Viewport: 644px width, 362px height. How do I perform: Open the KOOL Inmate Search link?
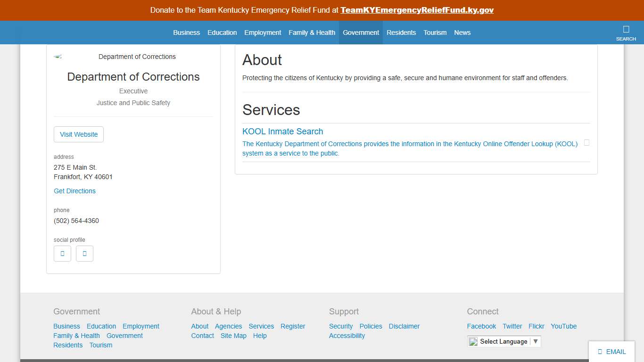pos(282,131)
